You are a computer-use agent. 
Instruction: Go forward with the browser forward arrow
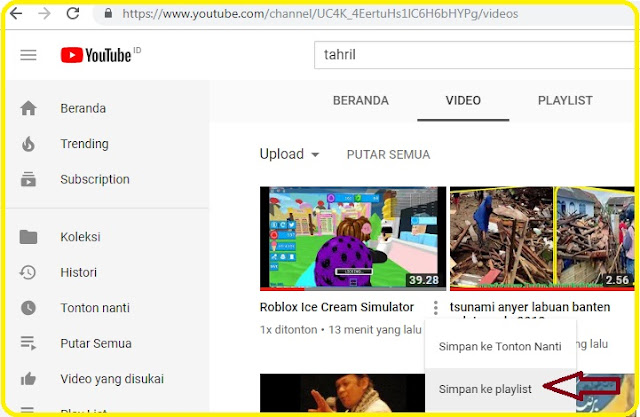[x=44, y=13]
